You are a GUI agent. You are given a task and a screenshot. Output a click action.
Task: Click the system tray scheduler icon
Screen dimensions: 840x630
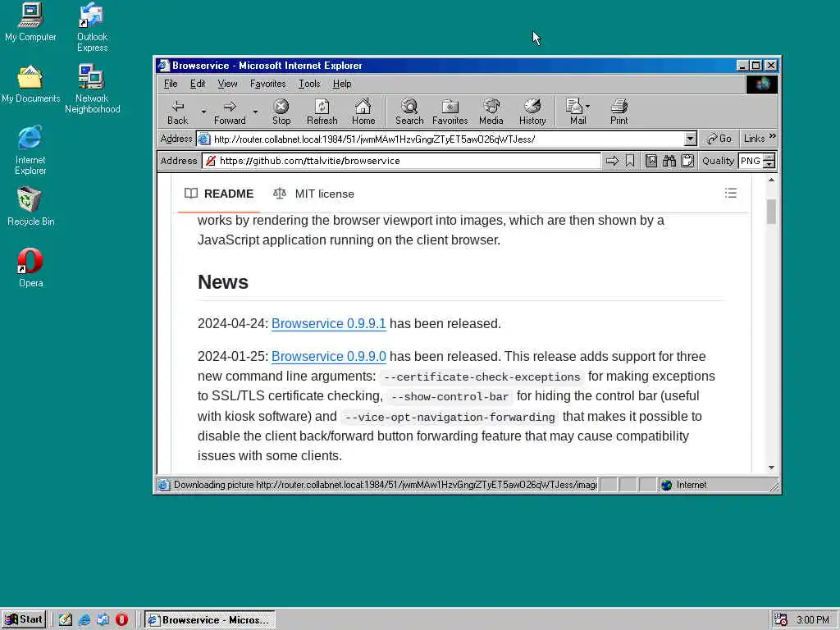tap(781, 619)
